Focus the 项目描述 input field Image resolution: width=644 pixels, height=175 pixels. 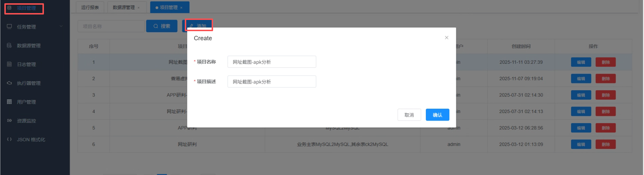tap(272, 82)
